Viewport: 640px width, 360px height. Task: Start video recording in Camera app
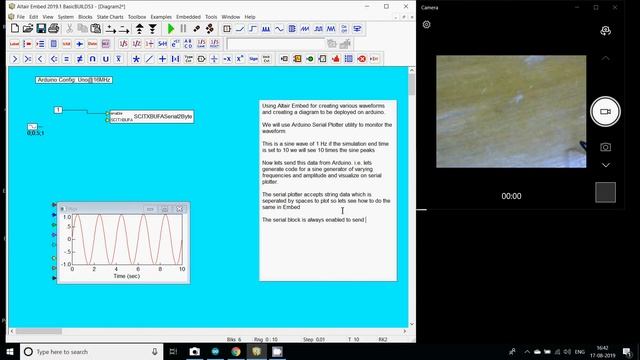[605, 111]
